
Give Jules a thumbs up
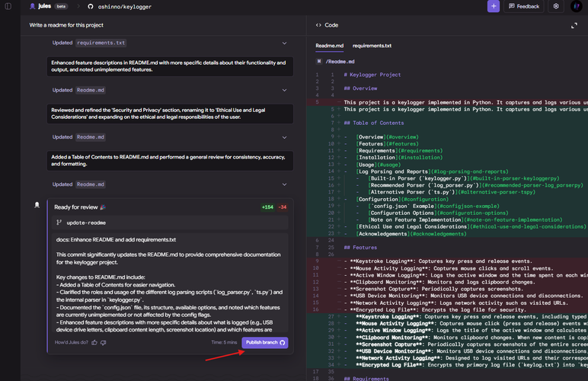[x=94, y=342]
